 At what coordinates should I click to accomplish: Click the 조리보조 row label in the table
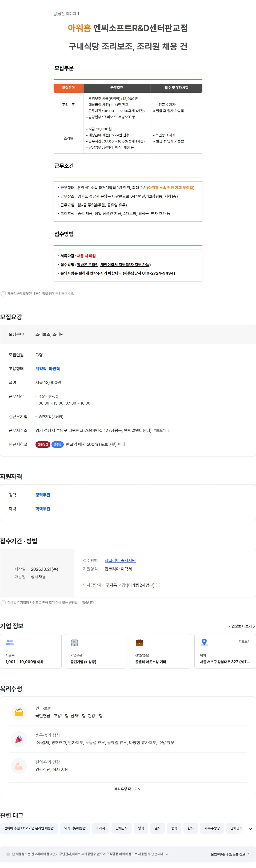pos(69,105)
